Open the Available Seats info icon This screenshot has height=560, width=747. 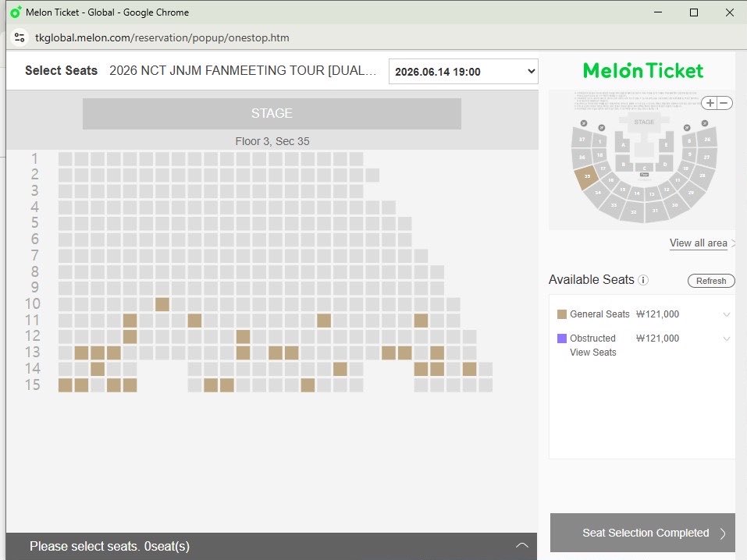[643, 280]
